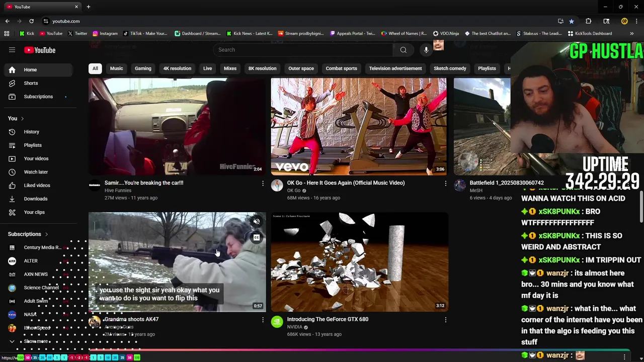Open Playlists in the sidebar
The width and height of the screenshot is (644, 362).
pos(38,145)
